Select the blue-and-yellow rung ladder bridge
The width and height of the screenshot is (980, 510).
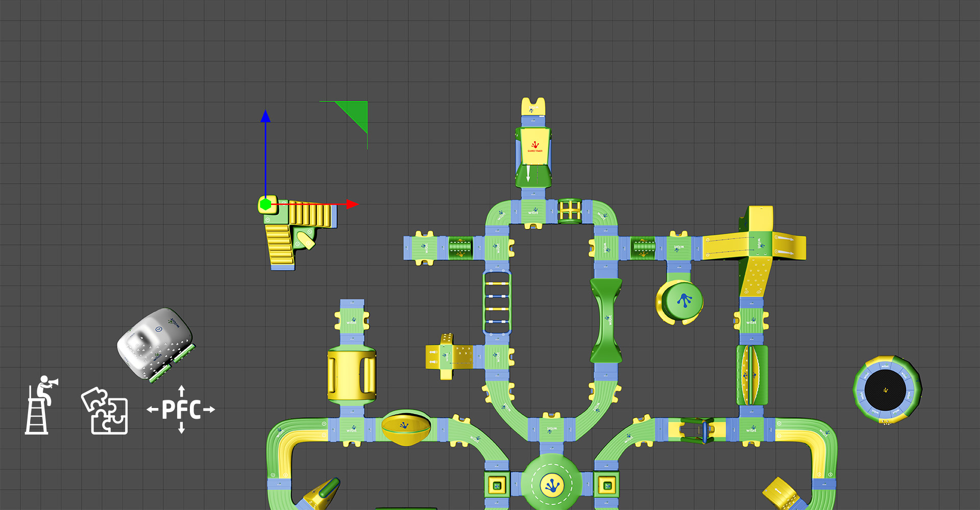tap(497, 302)
